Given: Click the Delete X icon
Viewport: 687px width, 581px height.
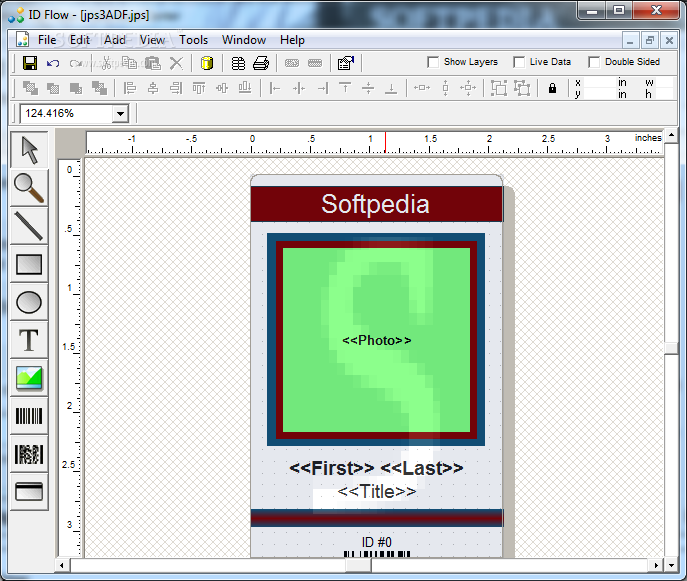Looking at the screenshot, I should (176, 63).
